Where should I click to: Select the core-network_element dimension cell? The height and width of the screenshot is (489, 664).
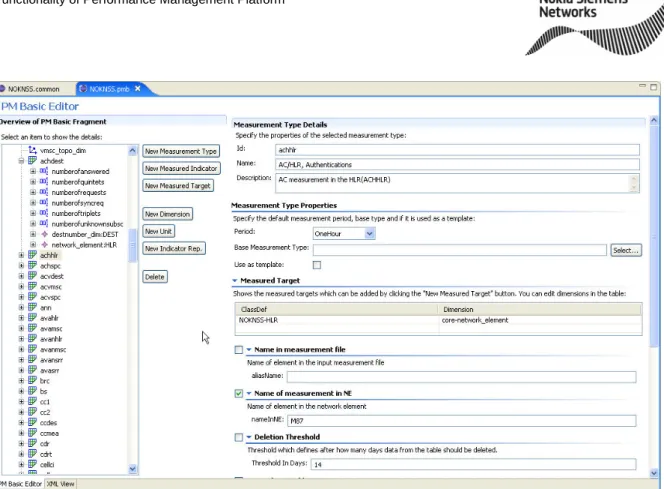(x=540, y=320)
